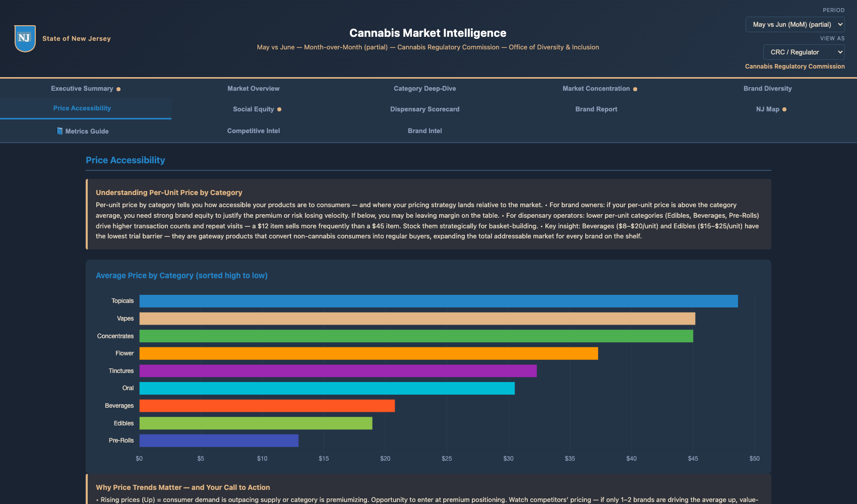
Task: Click 'Cannabis Market Intelligence' title
Action: 428,33
